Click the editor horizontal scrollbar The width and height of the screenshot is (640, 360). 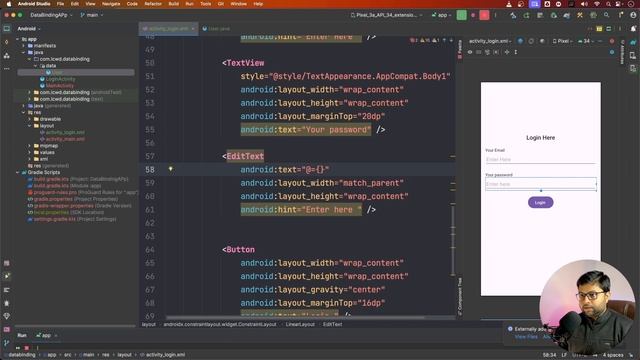pyautogui.click(x=295, y=317)
